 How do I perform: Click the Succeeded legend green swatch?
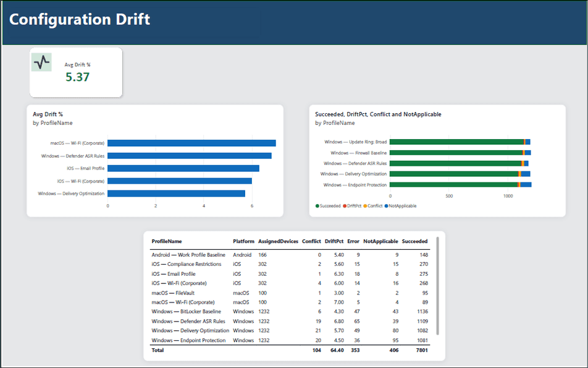click(317, 206)
